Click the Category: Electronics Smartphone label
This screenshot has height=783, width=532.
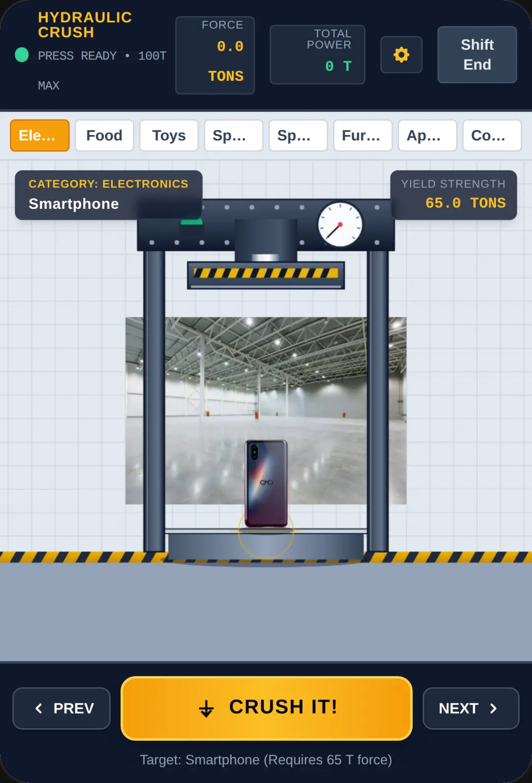(108, 195)
